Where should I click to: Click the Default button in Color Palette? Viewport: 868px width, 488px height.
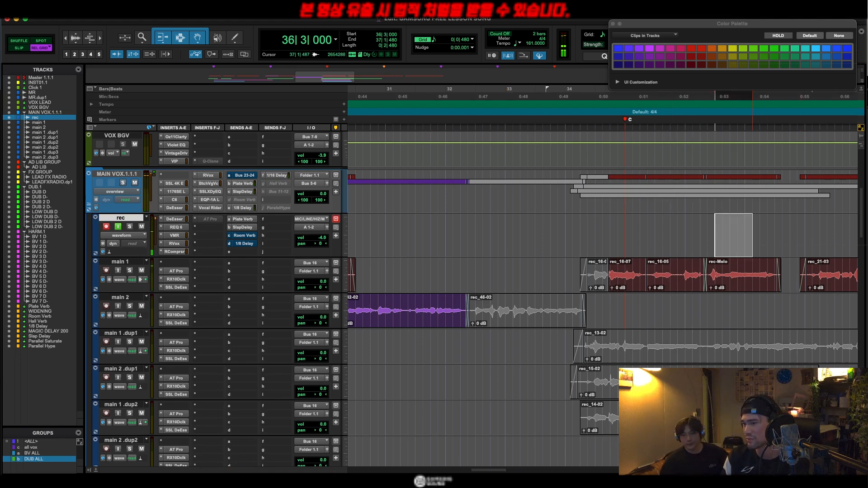click(809, 36)
